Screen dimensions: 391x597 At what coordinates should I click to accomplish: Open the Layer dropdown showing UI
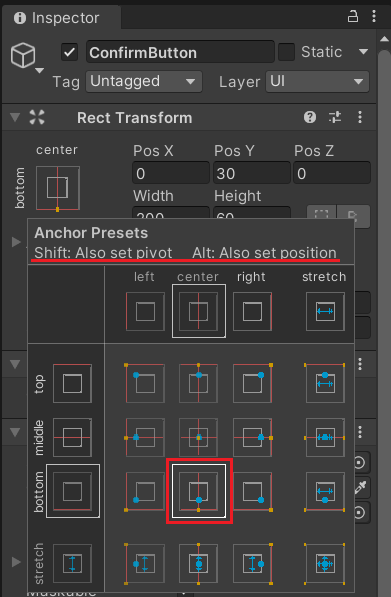(317, 81)
